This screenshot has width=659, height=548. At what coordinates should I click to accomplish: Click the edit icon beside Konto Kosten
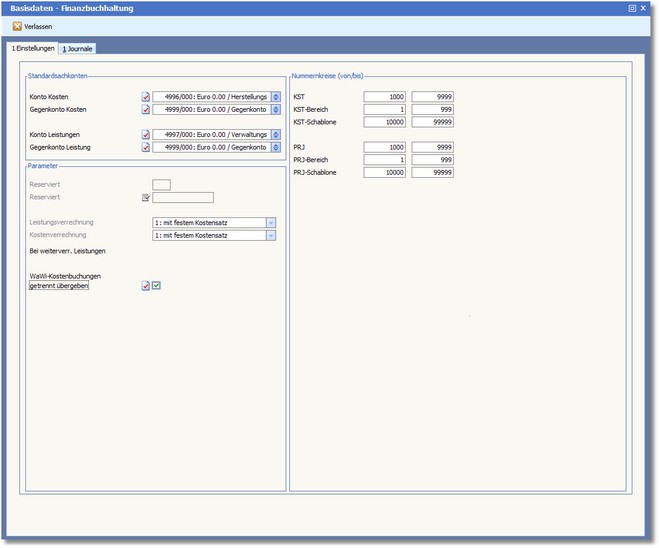coord(146,97)
